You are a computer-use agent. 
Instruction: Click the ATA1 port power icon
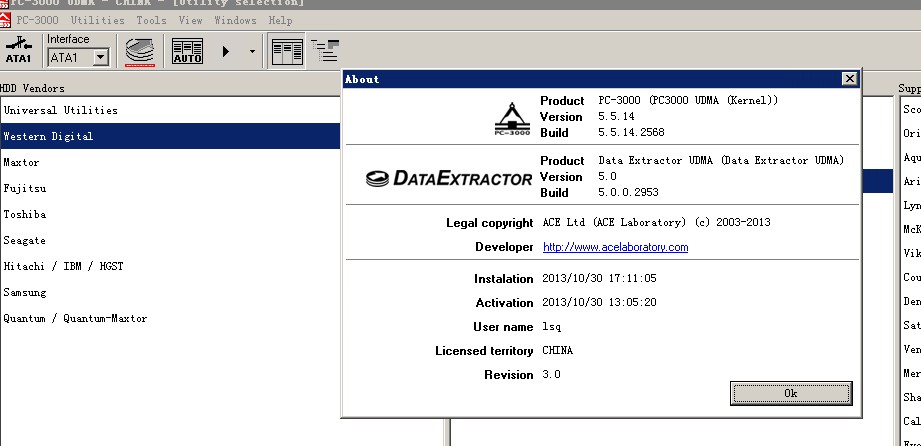[18, 51]
